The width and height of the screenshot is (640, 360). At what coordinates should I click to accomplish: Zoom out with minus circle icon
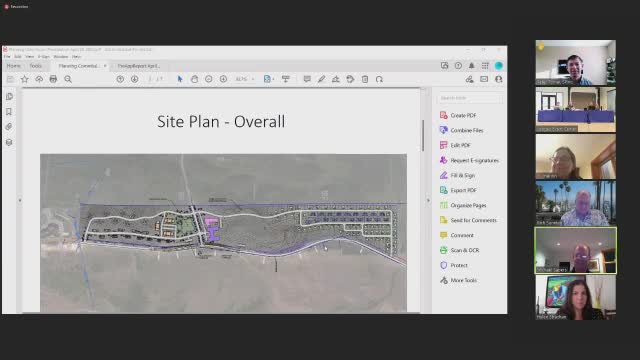click(x=209, y=79)
